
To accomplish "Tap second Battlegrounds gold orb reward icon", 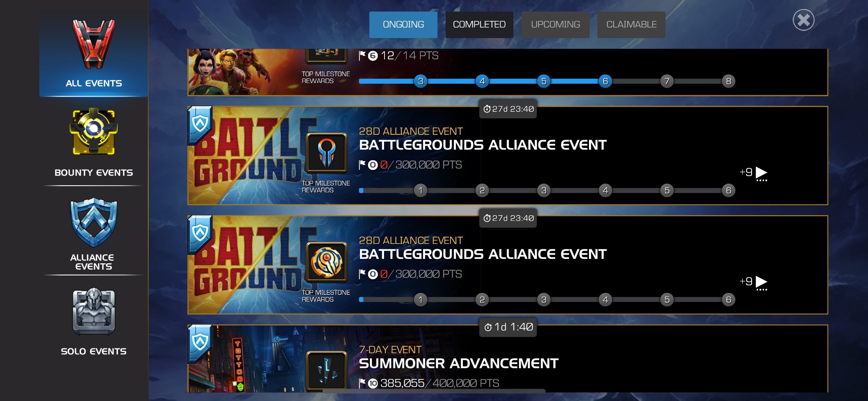I will tap(326, 262).
